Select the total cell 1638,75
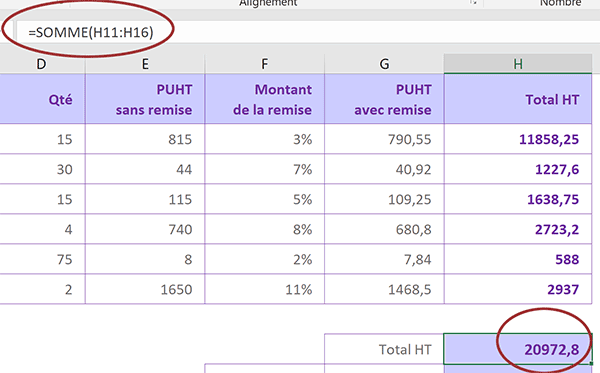Viewport: 600px width, 373px height. coord(518,199)
